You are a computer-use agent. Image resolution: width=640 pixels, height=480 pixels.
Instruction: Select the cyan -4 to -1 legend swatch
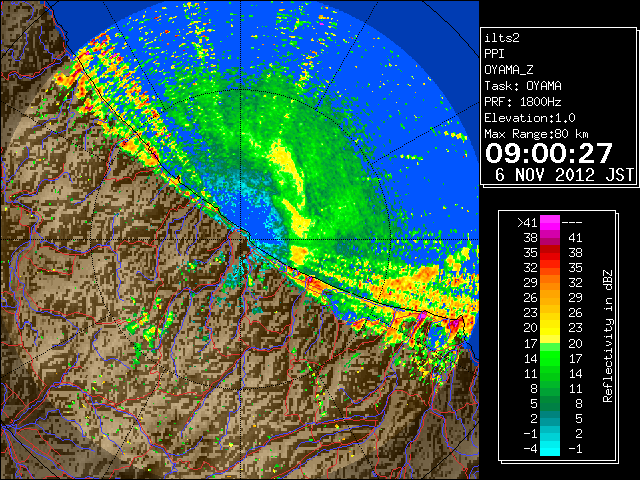[550, 448]
